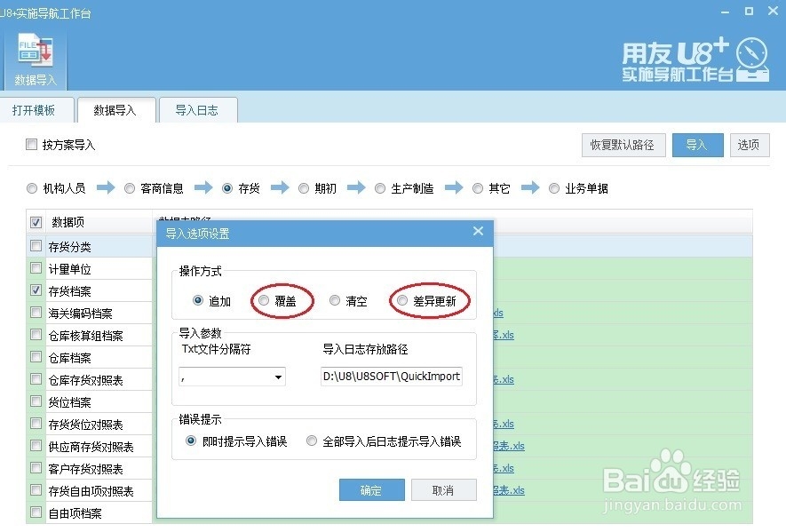Check the 存货货位对照表 checkbox
786x532 pixels.
(36, 423)
